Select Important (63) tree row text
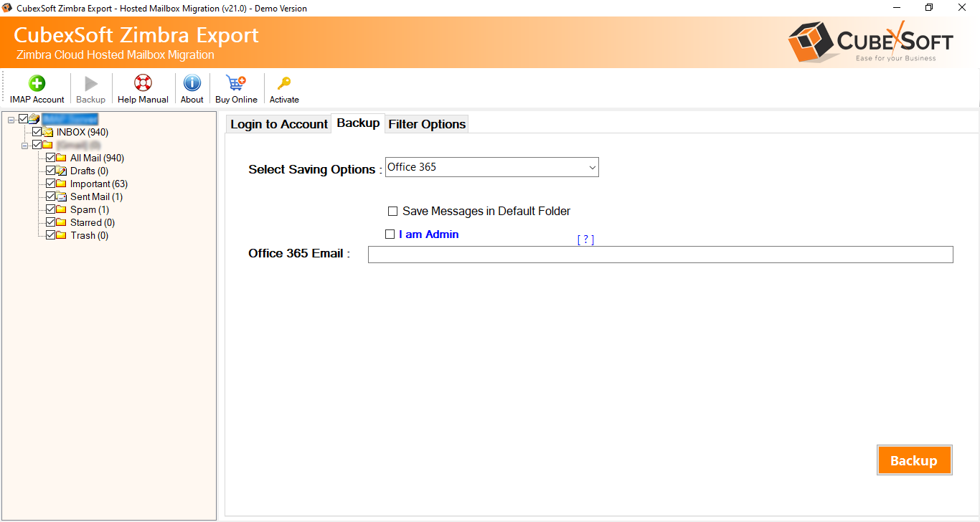The width and height of the screenshot is (980, 522). coord(99,184)
